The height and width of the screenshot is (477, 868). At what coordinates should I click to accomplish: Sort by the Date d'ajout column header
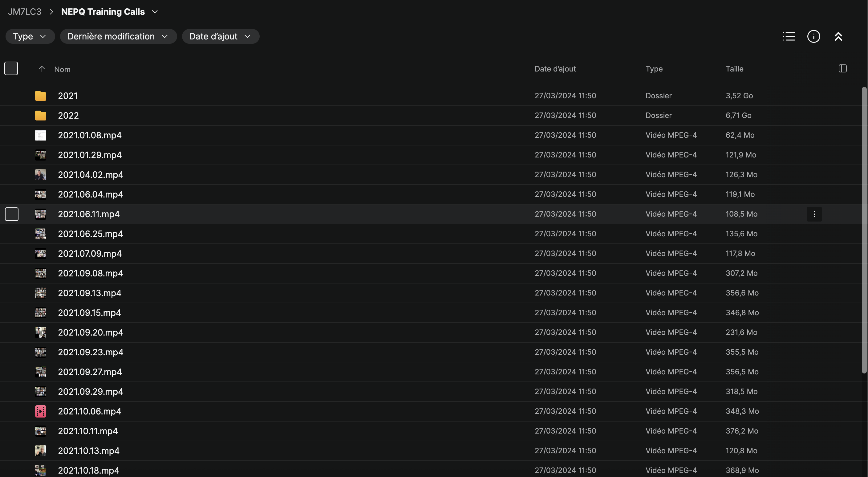(x=555, y=69)
